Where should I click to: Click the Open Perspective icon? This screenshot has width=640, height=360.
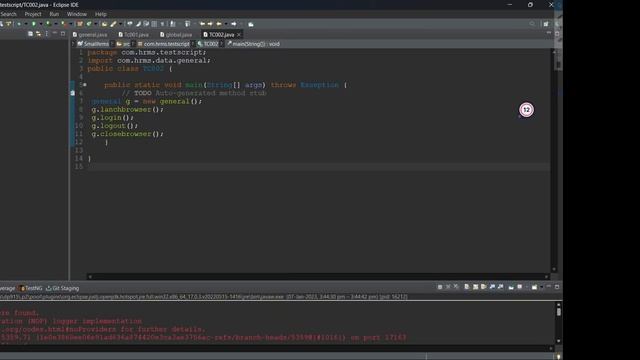click(x=546, y=24)
